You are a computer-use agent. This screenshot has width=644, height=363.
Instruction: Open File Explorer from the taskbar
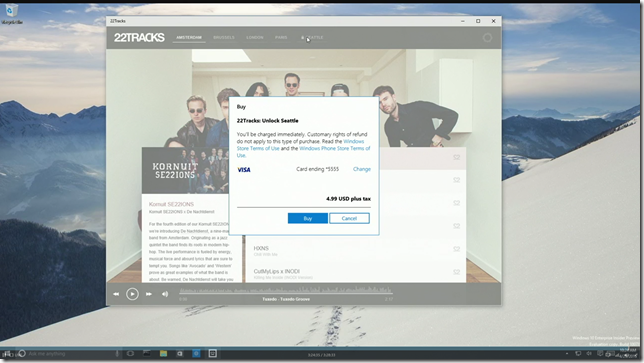[x=163, y=354]
